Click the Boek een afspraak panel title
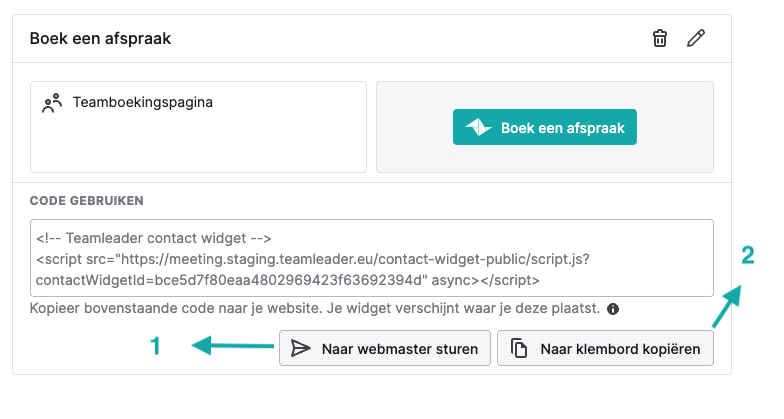Image resolution: width=784 pixels, height=419 pixels. pos(100,38)
